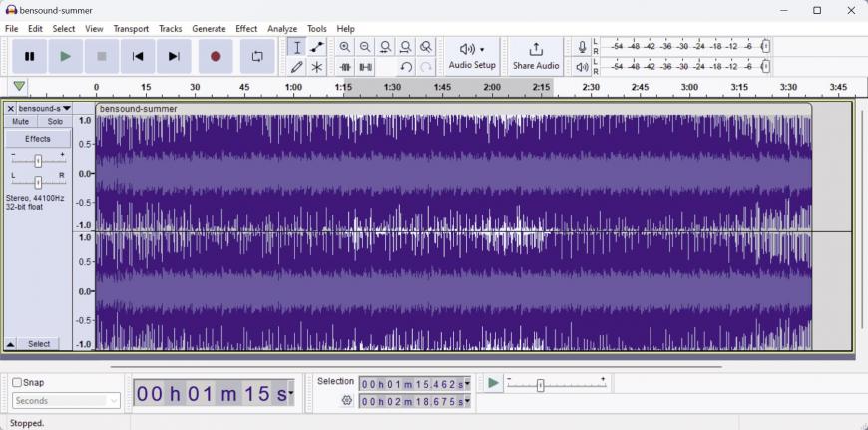Open the Generate menu
Viewport: 868px width, 430px height.
[x=209, y=28]
